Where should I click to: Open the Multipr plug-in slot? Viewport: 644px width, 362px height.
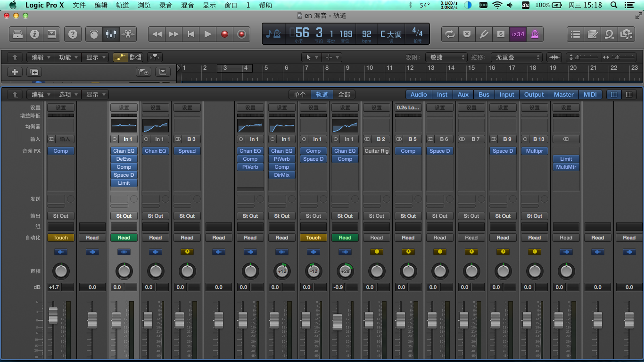point(535,151)
